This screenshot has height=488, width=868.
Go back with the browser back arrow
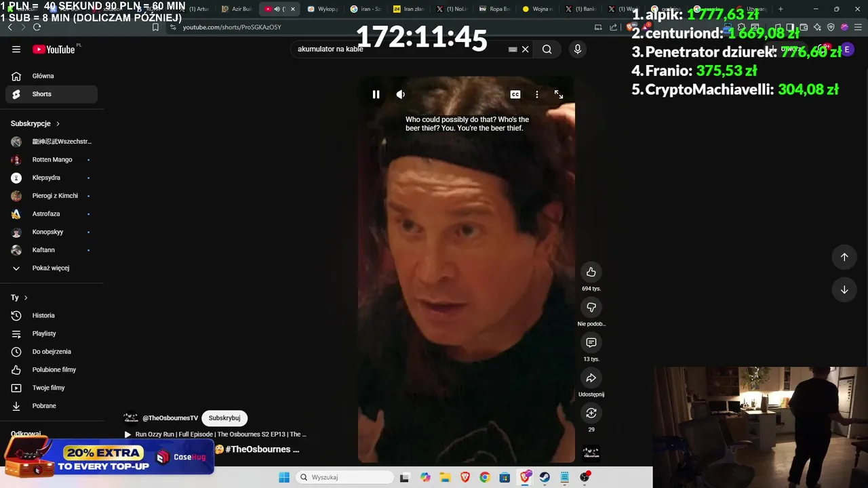[x=9, y=27]
